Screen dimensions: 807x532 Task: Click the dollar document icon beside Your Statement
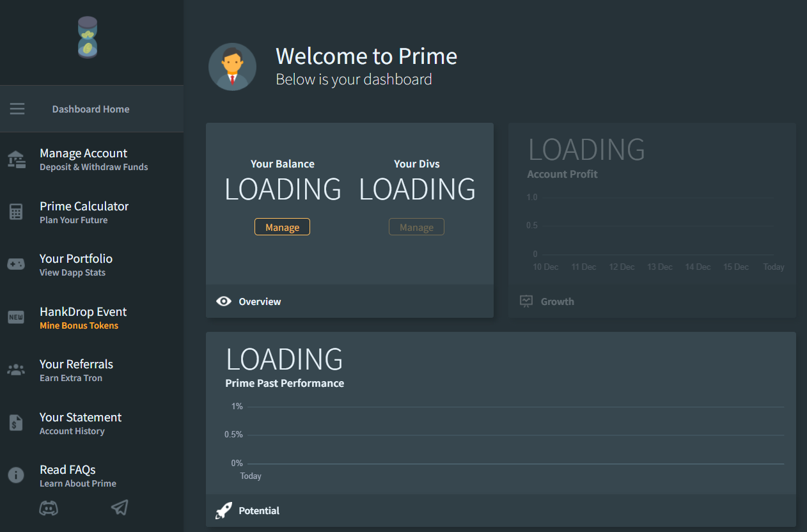click(x=16, y=423)
